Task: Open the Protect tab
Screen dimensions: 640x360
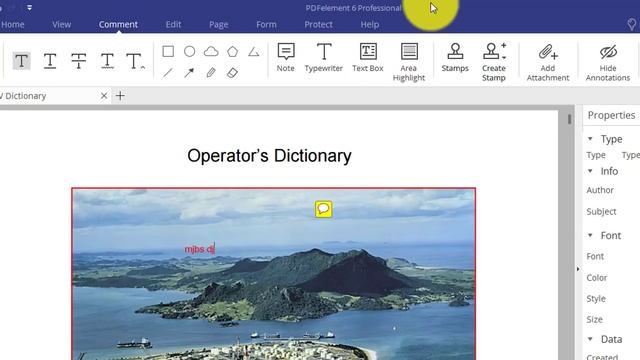Action: coord(318,24)
